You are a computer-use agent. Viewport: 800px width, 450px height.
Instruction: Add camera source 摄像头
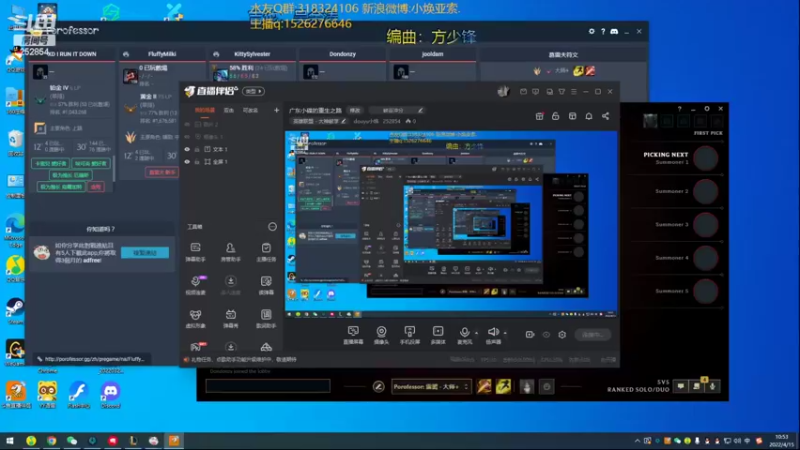coord(381,335)
